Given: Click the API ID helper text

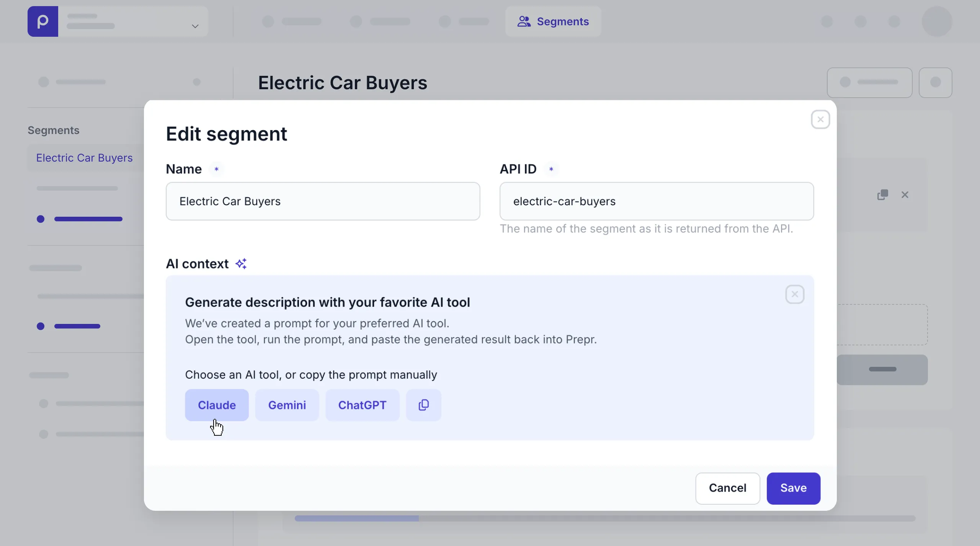Looking at the screenshot, I should pos(647,229).
